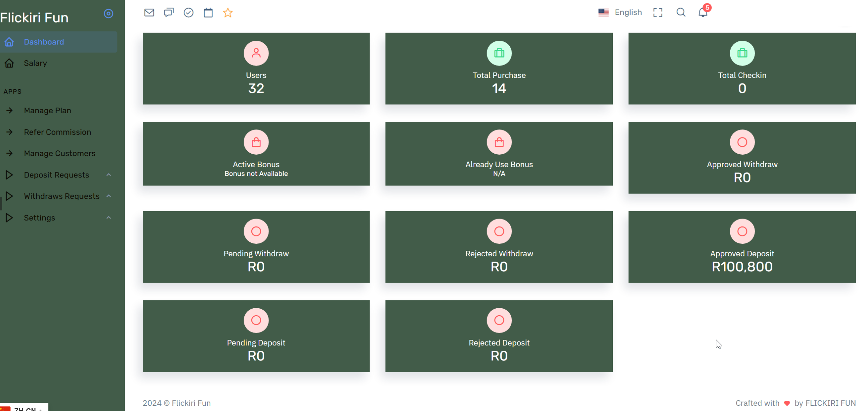
Task: Open the search magnifier icon
Action: click(x=681, y=13)
